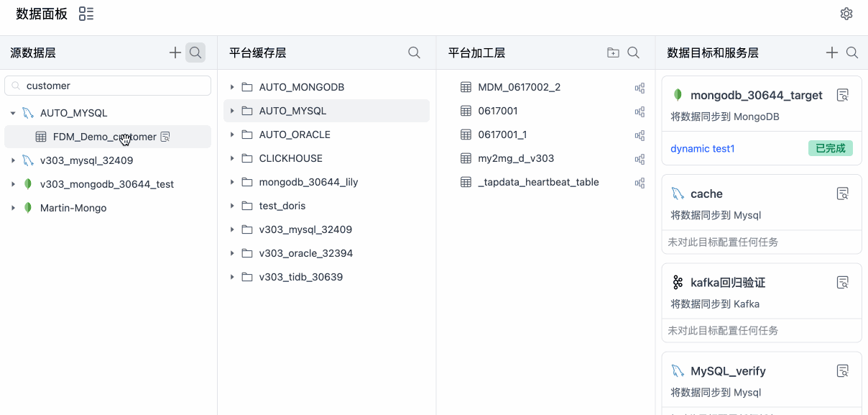Viewport: 868px width, 415px height.
Task: Add a new source data connection
Action: point(175,53)
